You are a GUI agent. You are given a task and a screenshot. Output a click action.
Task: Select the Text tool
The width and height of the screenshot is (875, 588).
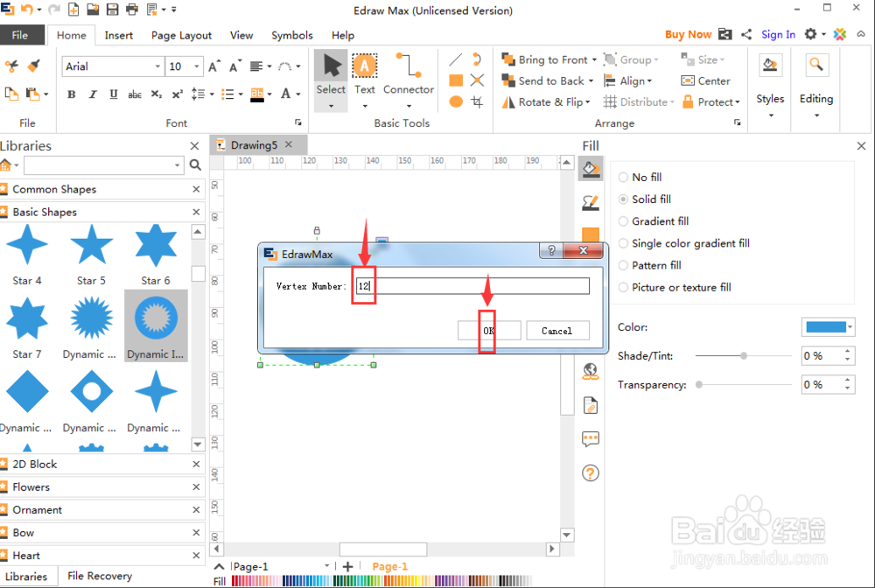(x=364, y=80)
